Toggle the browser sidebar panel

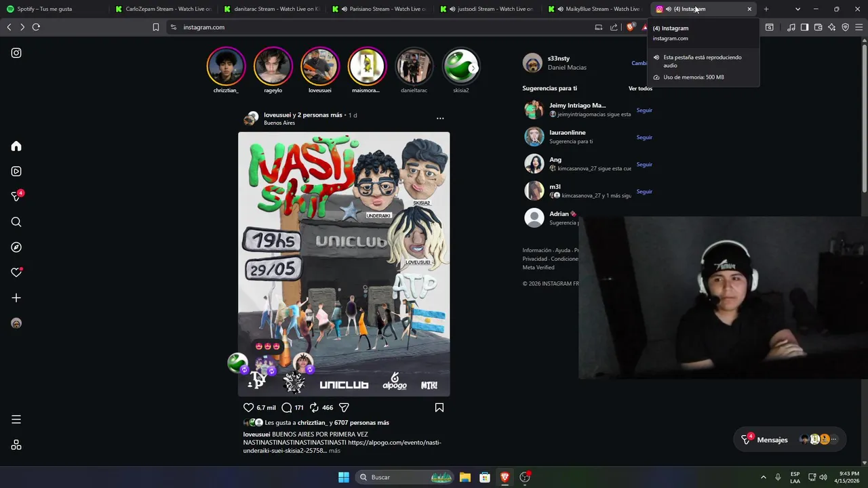(805, 27)
